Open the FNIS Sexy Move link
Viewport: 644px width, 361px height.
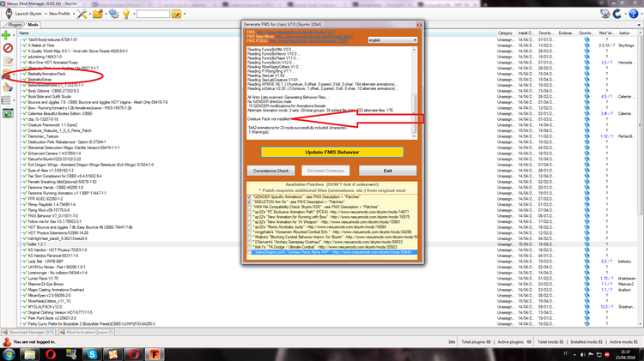click(x=314, y=37)
